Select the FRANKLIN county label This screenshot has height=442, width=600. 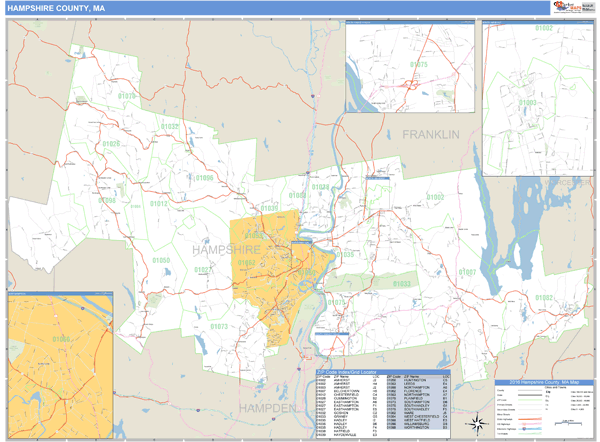pyautogui.click(x=430, y=134)
